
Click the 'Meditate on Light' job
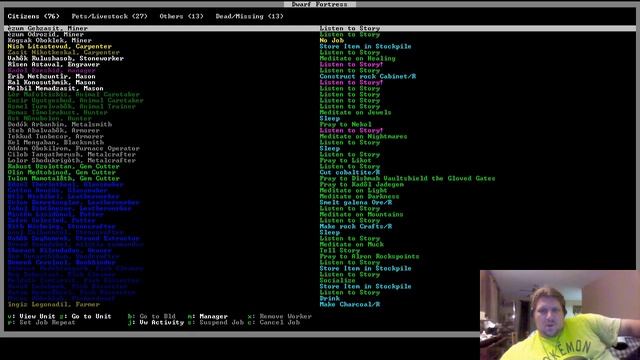click(353, 191)
